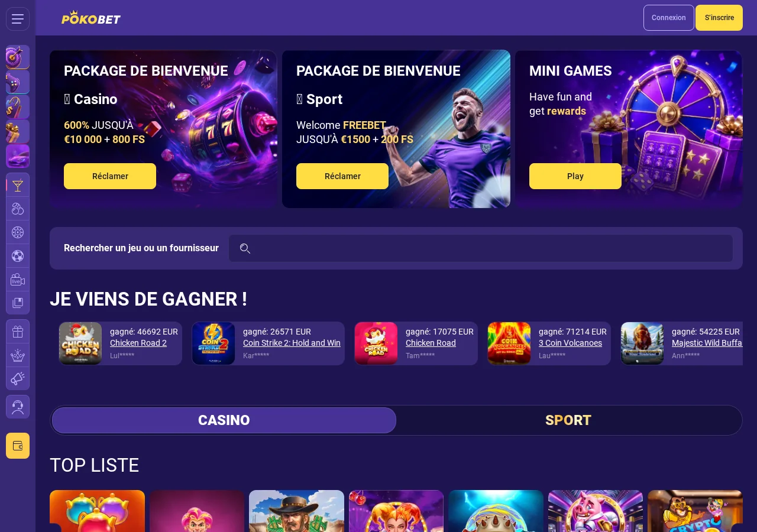
Task: Click the Connexion button
Action: tap(669, 18)
